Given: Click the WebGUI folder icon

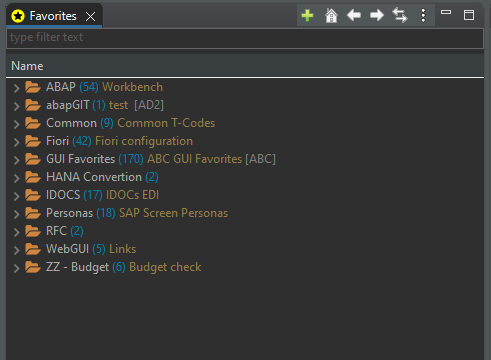Looking at the screenshot, I should pos(33,249).
